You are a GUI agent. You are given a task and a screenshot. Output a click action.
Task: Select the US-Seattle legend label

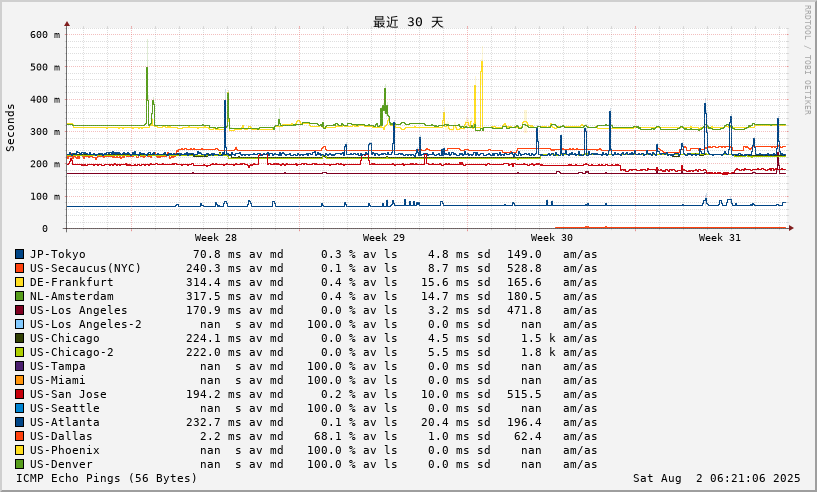pyautogui.click(x=65, y=409)
